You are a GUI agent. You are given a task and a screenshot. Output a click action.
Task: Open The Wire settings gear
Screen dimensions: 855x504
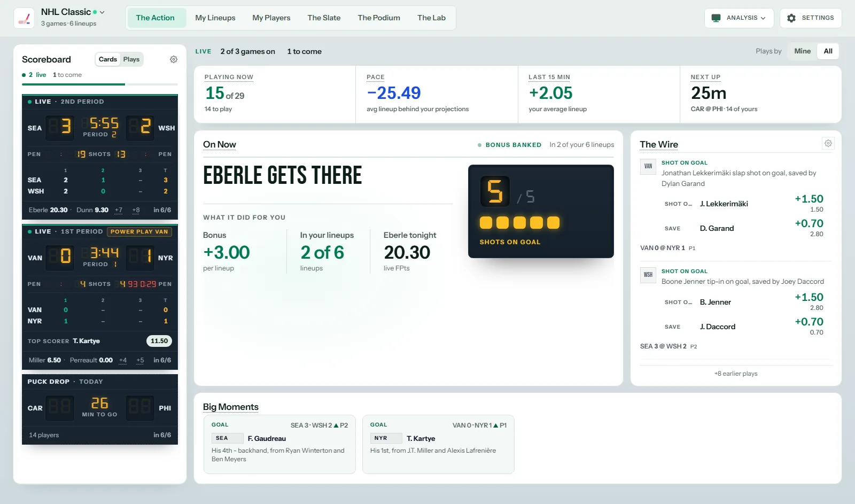[x=828, y=143]
